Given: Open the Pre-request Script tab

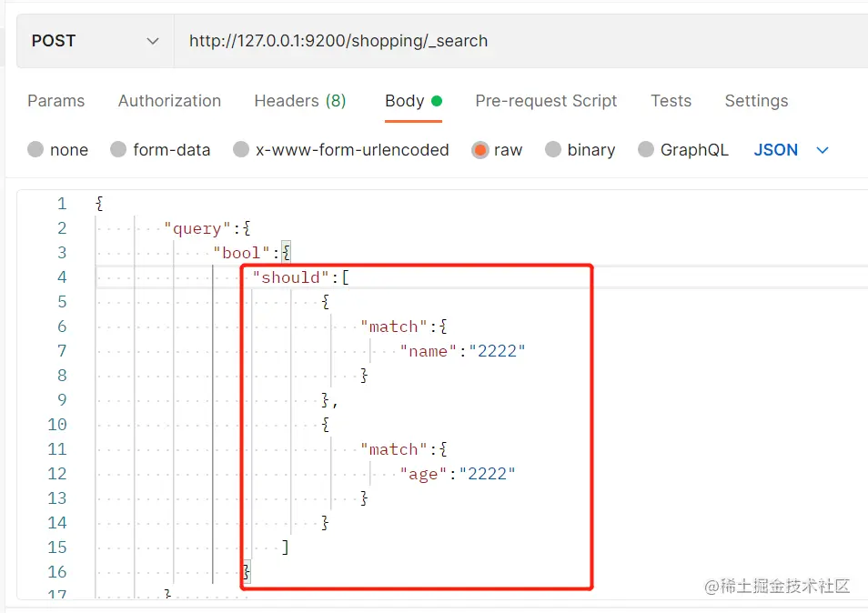Looking at the screenshot, I should (546, 101).
